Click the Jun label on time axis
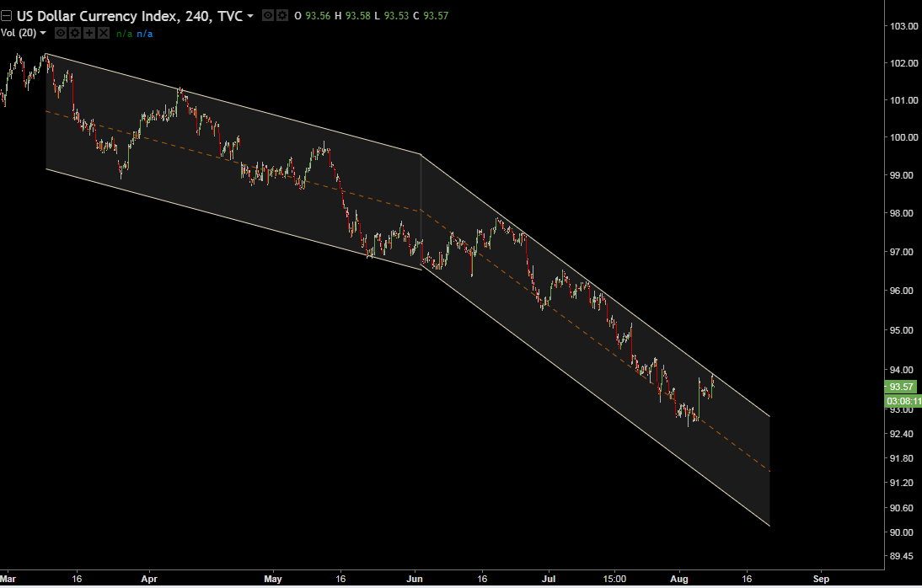This screenshot has height=588, width=922. pyautogui.click(x=415, y=579)
